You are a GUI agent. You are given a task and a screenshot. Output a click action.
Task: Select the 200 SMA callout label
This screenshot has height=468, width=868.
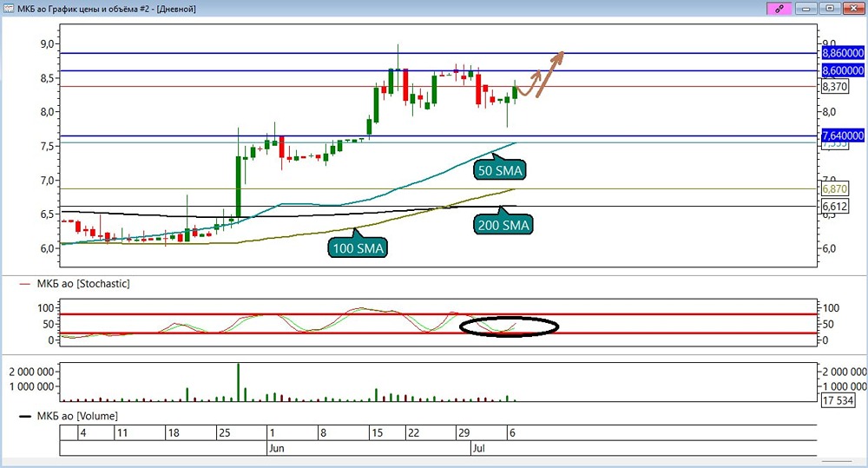(x=503, y=224)
